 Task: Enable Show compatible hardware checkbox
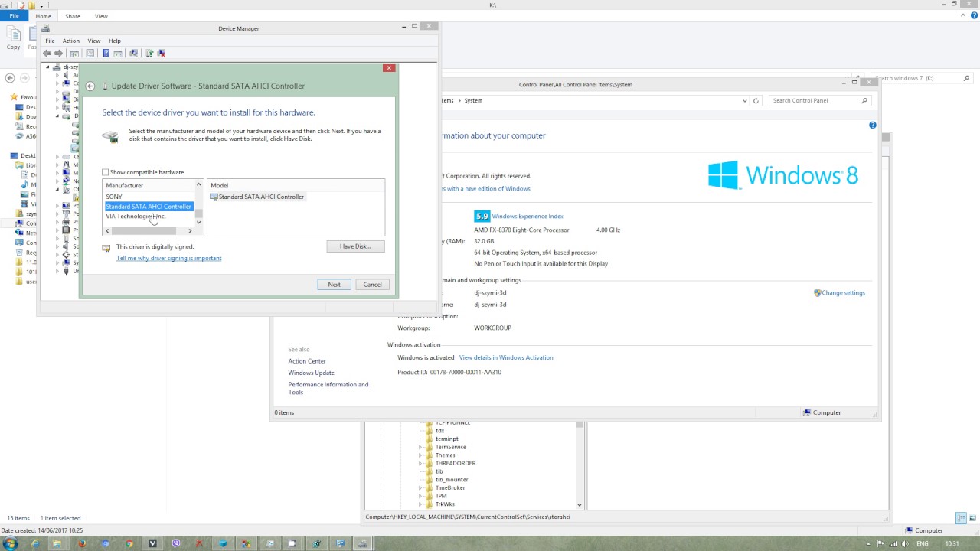[106, 172]
